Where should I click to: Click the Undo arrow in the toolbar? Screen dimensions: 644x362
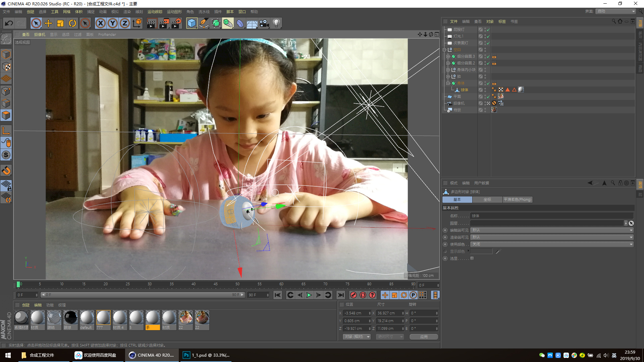click(9, 23)
